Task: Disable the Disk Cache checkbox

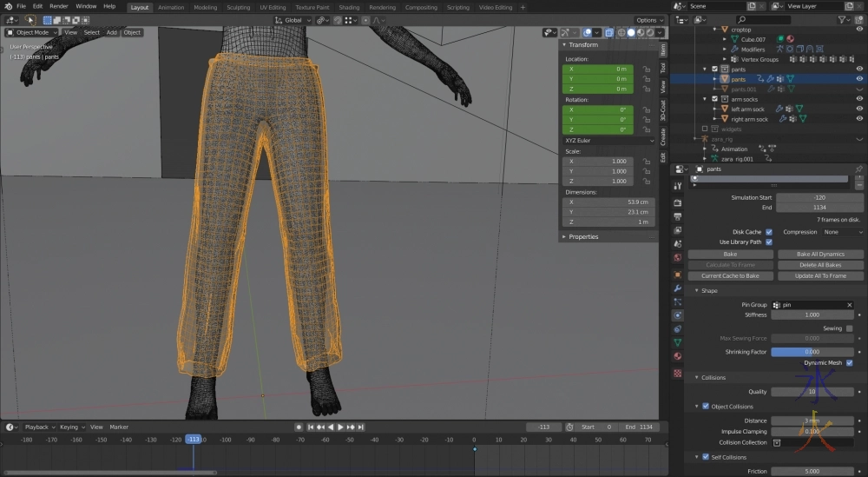Action: pos(769,232)
